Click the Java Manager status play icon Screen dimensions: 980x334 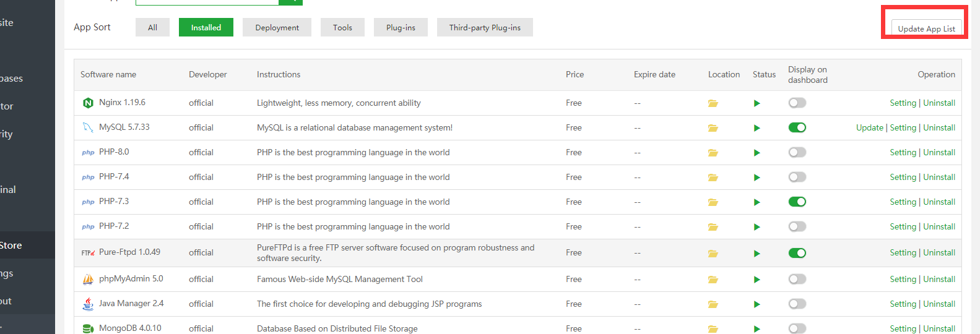click(757, 304)
